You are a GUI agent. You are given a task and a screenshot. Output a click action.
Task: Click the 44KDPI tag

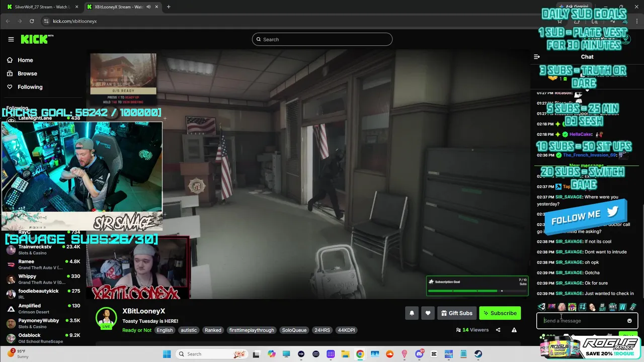coord(346,330)
